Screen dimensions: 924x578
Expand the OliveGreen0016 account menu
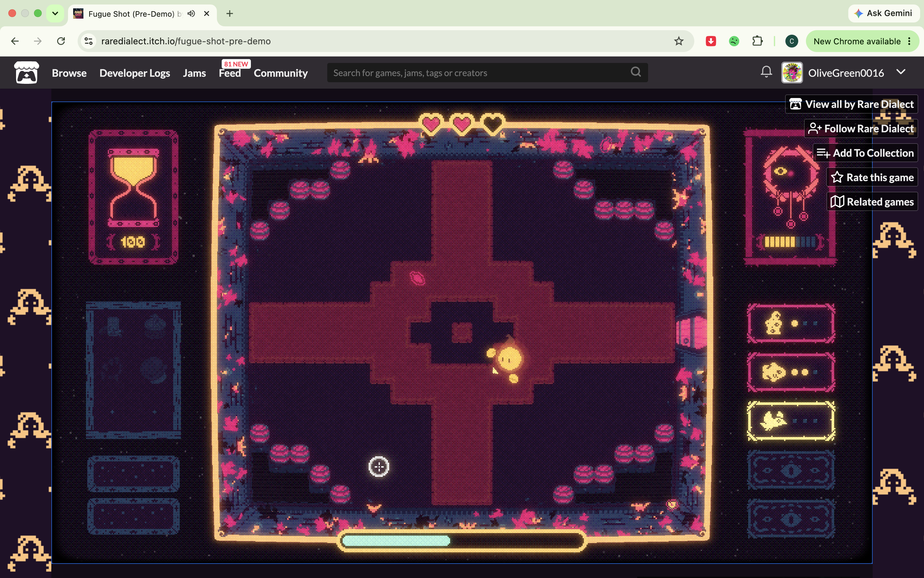click(901, 72)
